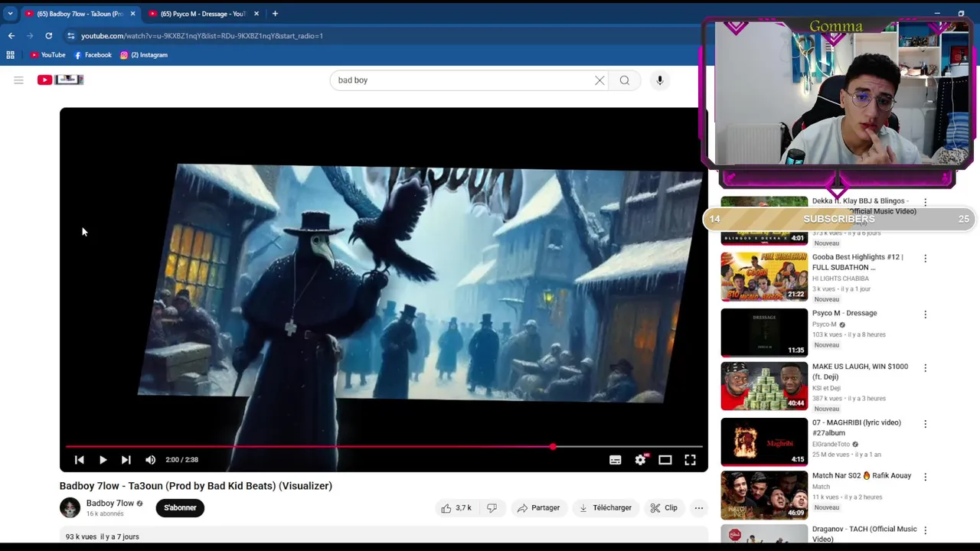Click the magnifying glass search button
Viewport: 980px width, 551px height.
pyautogui.click(x=625, y=80)
